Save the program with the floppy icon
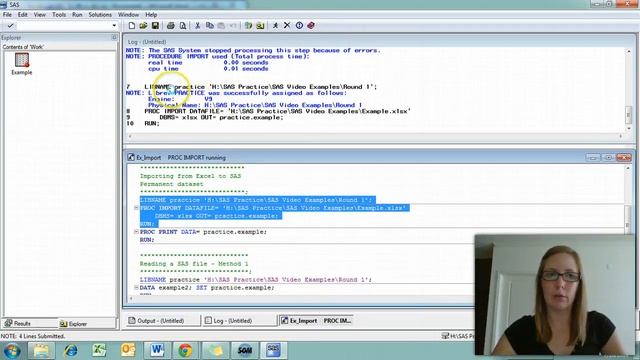 155,25
